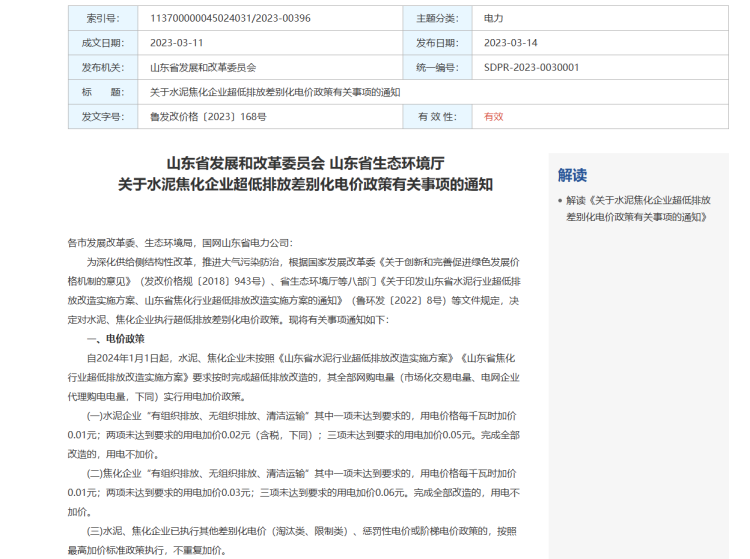Click the 标题 label cell
This screenshot has height=559, width=750.
tap(103, 92)
